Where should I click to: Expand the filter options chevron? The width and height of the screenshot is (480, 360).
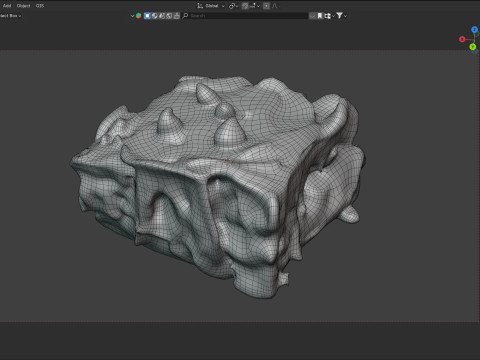pos(345,16)
